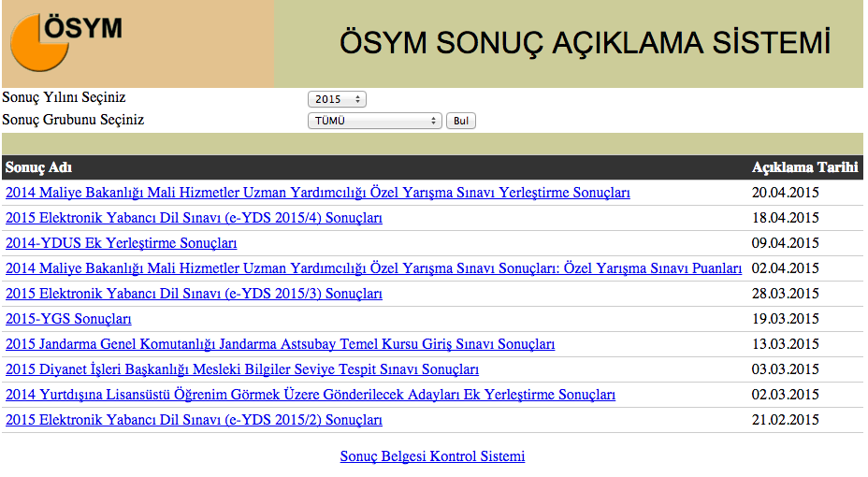Open 2014-YDUS Ek Yerleştirme Sonuçları link
Viewport: 868px width, 477px height.
click(122, 243)
